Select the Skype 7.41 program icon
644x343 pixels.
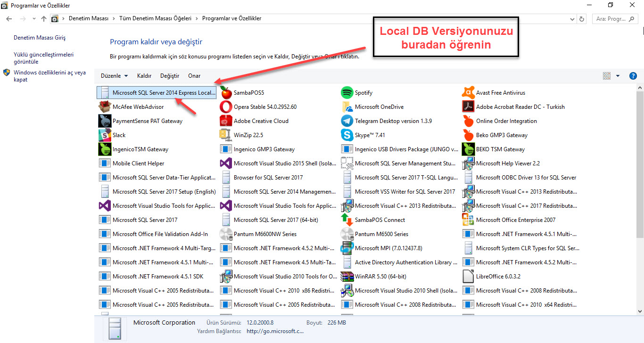point(347,135)
